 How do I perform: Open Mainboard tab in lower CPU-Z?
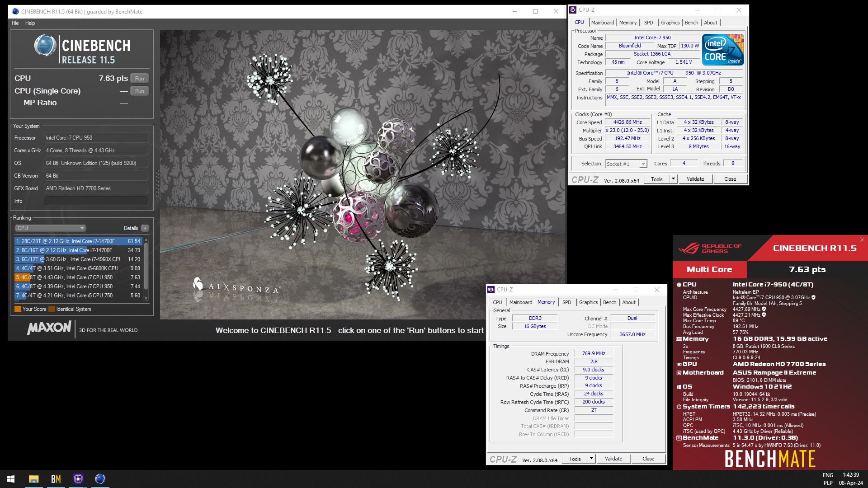[521, 302]
